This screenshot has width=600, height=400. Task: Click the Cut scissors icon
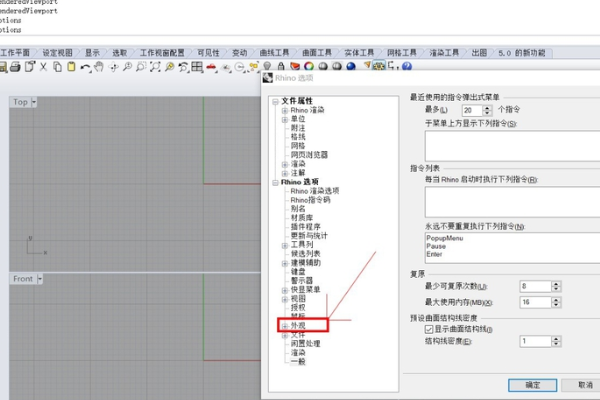(x=43, y=67)
